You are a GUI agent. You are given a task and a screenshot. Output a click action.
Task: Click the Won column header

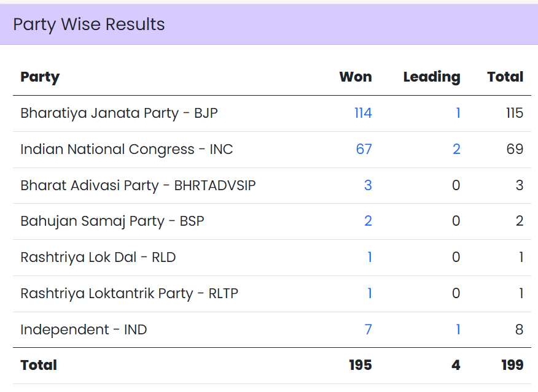click(x=356, y=77)
